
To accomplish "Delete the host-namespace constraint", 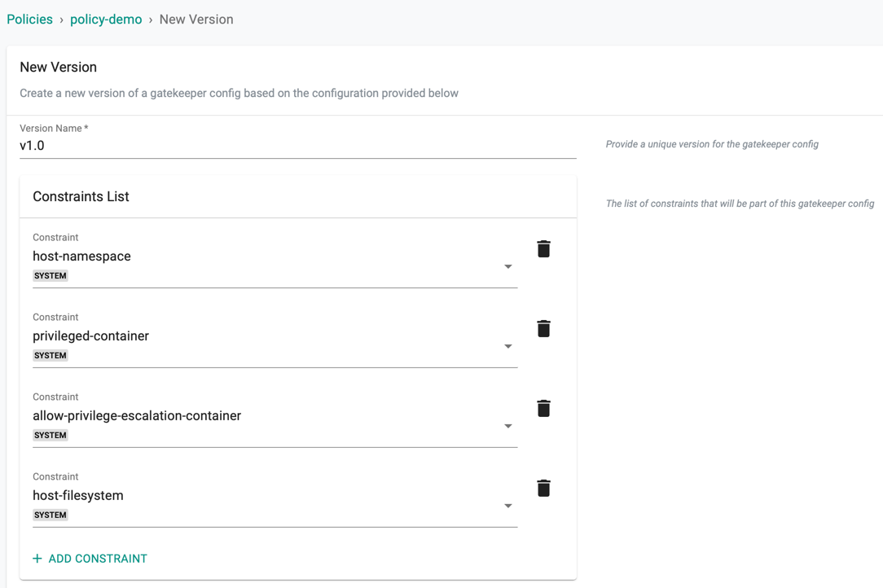I will 543,248.
